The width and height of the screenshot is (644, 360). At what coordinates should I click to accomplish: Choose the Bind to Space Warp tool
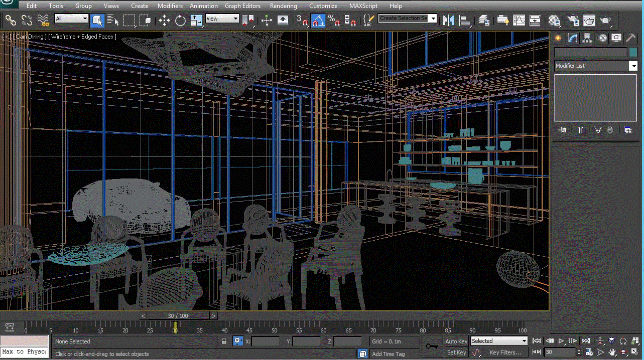click(43, 20)
